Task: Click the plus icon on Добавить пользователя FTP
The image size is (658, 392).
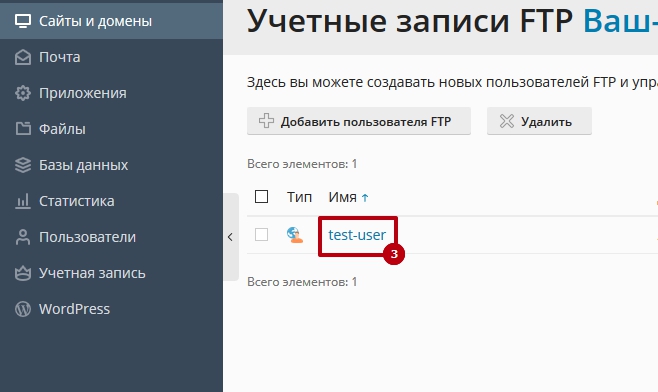Action: coord(266,121)
